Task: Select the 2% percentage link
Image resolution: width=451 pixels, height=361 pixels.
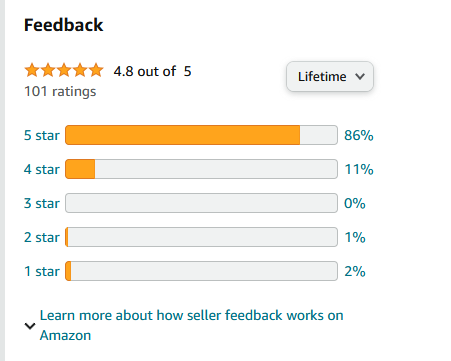Action: click(355, 271)
